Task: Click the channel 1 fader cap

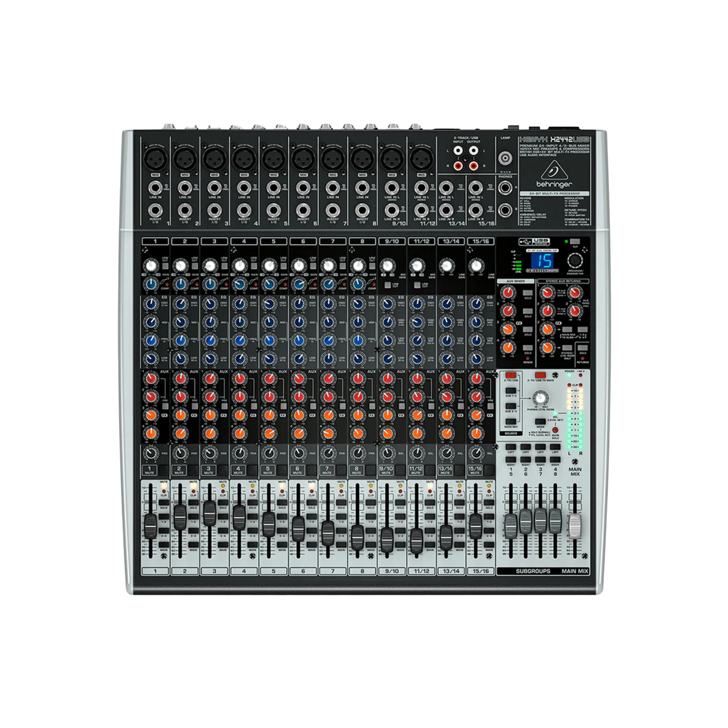Action: (150, 525)
